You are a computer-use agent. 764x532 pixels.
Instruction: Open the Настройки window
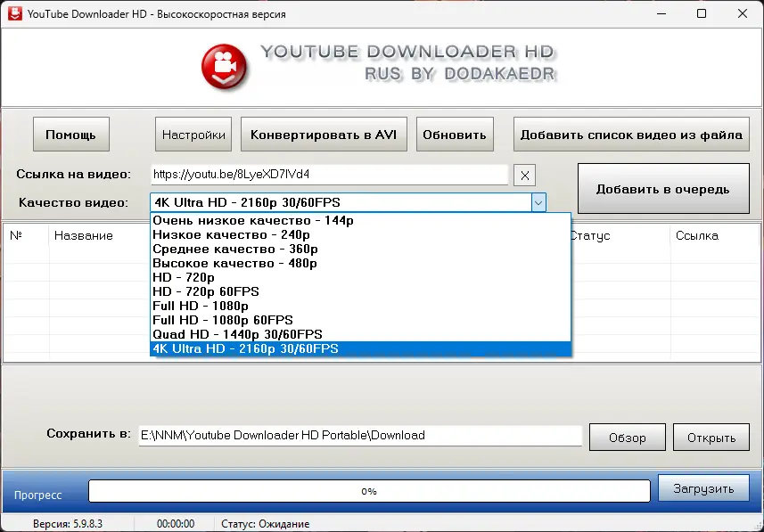coord(193,134)
